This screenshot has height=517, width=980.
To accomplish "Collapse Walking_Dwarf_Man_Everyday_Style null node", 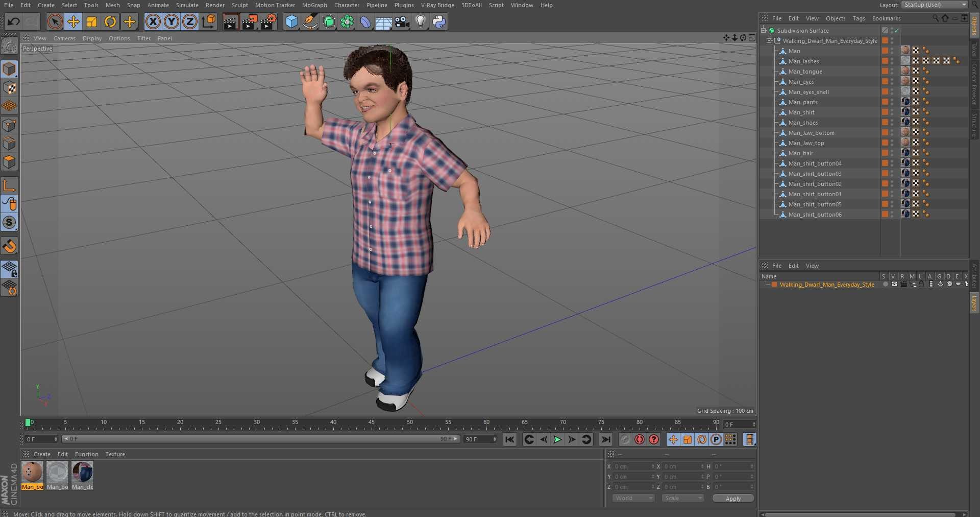I will click(x=769, y=40).
